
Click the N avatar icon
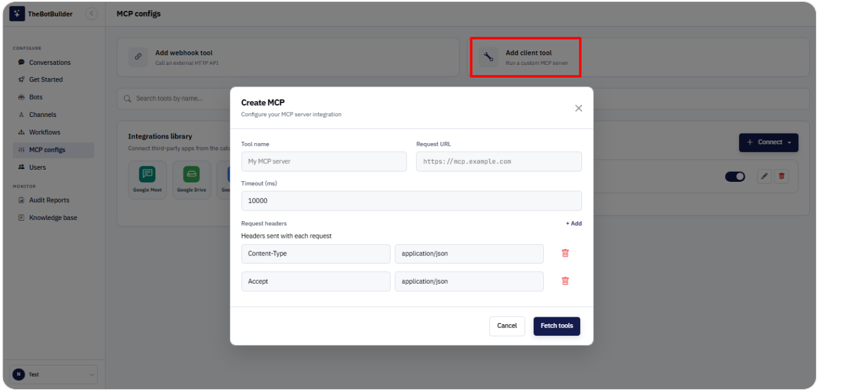coord(18,374)
